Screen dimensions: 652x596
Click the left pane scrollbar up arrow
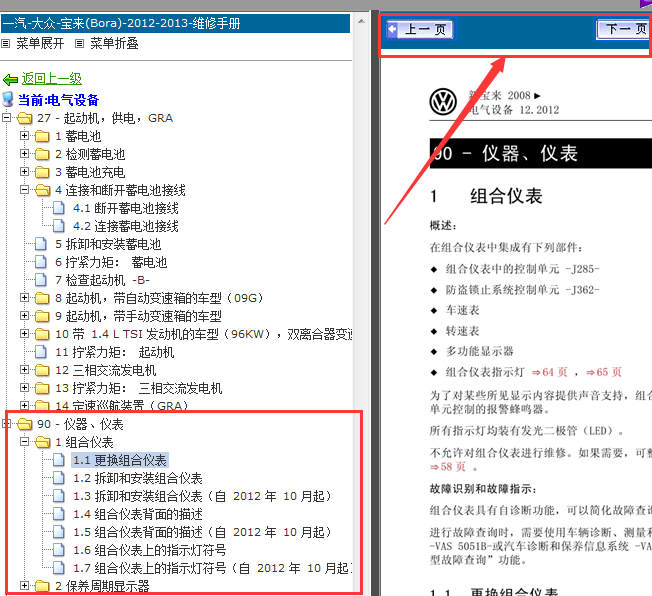(361, 21)
